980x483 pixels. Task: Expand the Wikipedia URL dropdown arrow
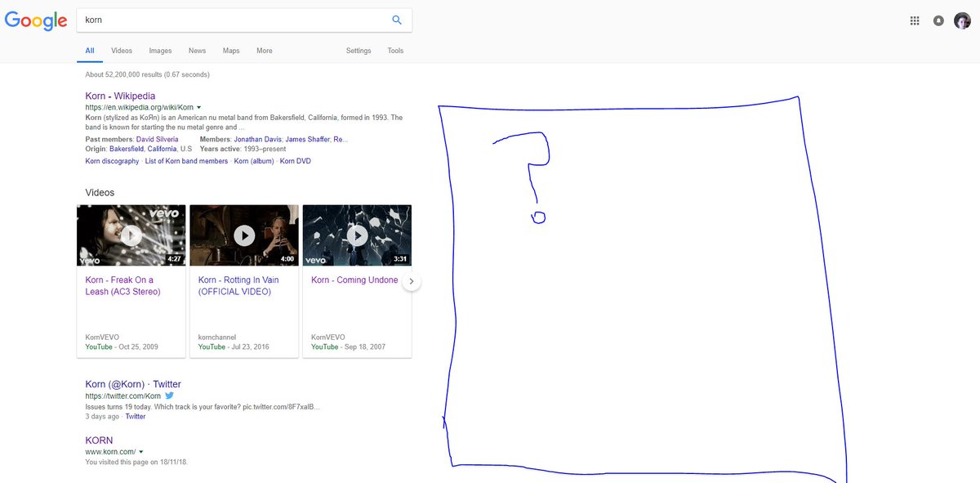coord(198,107)
